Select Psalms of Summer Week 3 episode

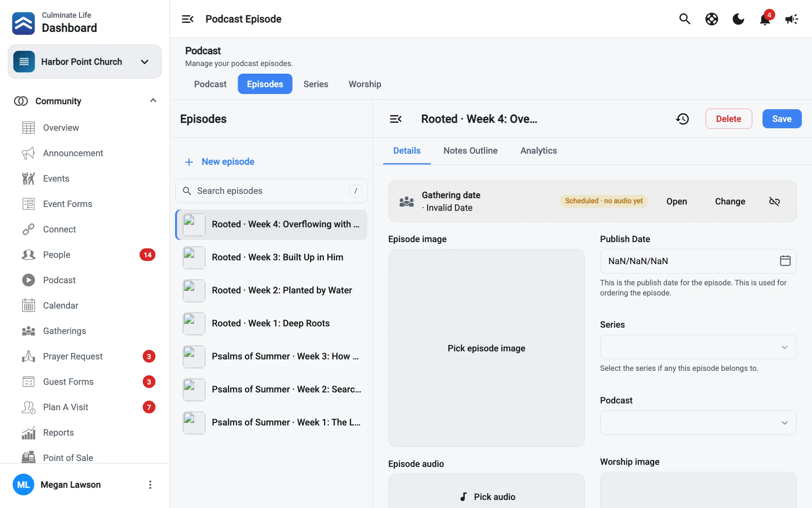271,356
